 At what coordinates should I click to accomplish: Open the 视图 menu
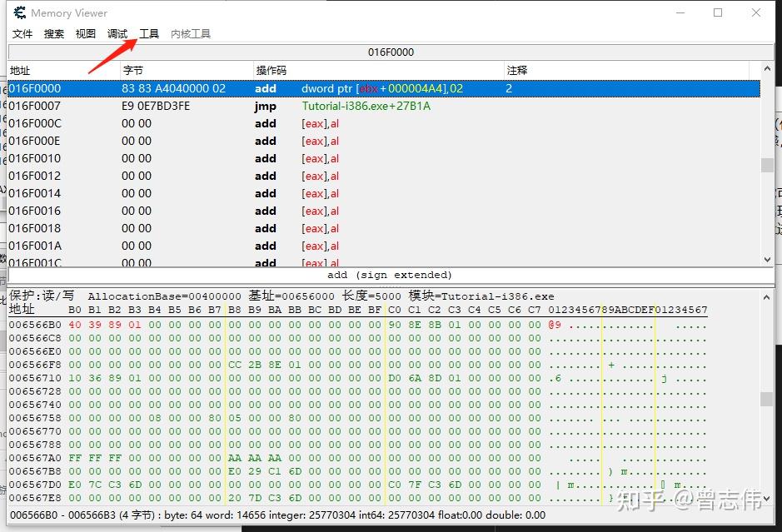coord(85,33)
